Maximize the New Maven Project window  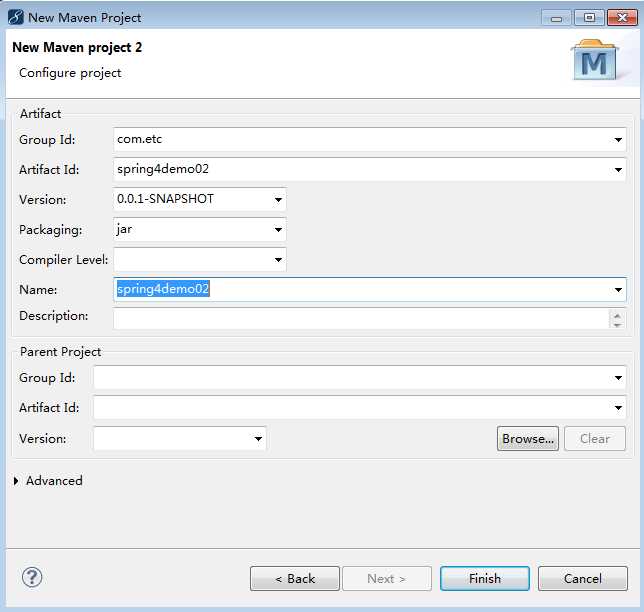click(x=589, y=18)
